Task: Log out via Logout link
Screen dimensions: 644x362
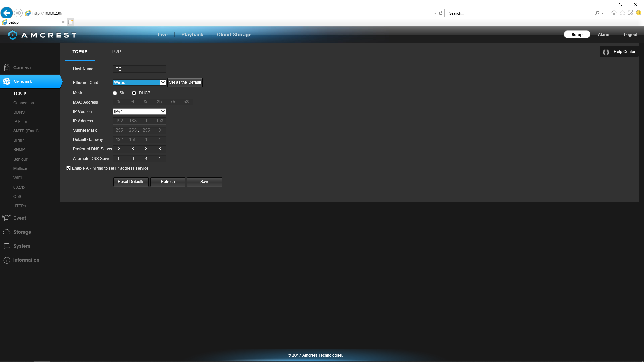Action: pyautogui.click(x=630, y=35)
